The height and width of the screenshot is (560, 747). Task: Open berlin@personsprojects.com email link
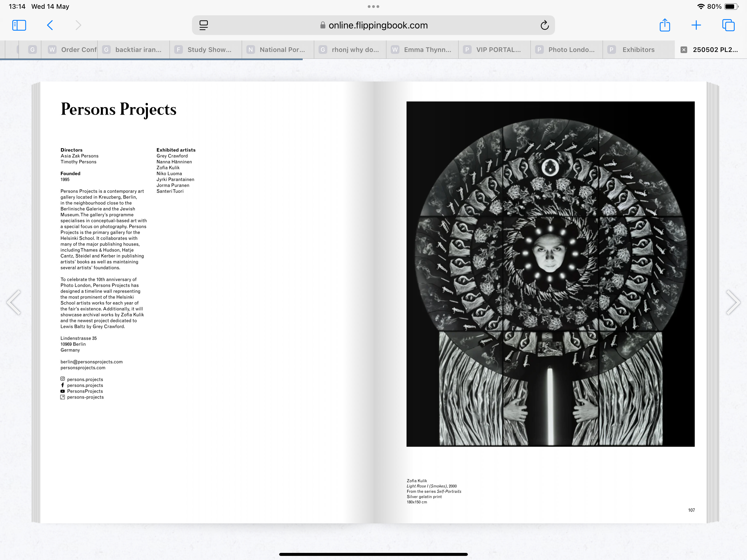click(92, 361)
